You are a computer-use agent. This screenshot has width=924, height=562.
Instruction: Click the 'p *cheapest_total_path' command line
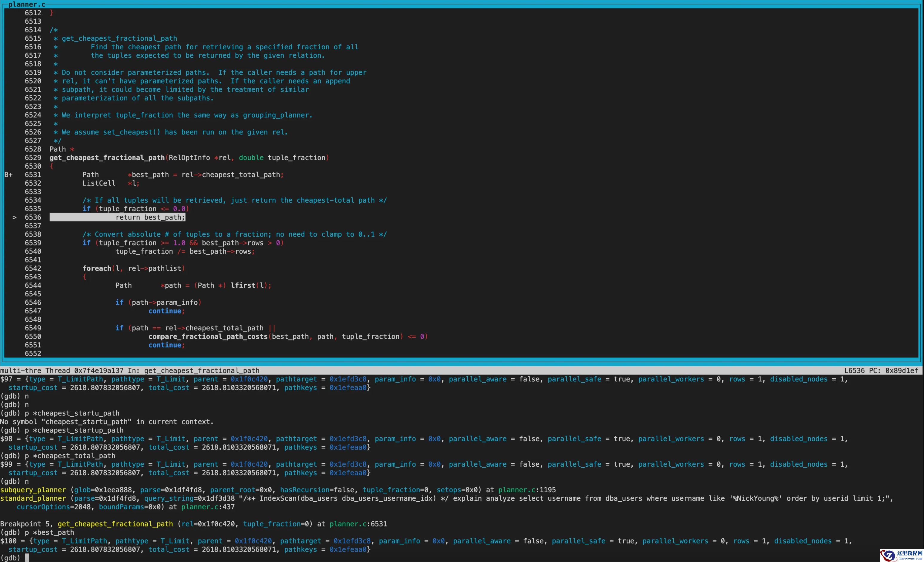pos(70,456)
